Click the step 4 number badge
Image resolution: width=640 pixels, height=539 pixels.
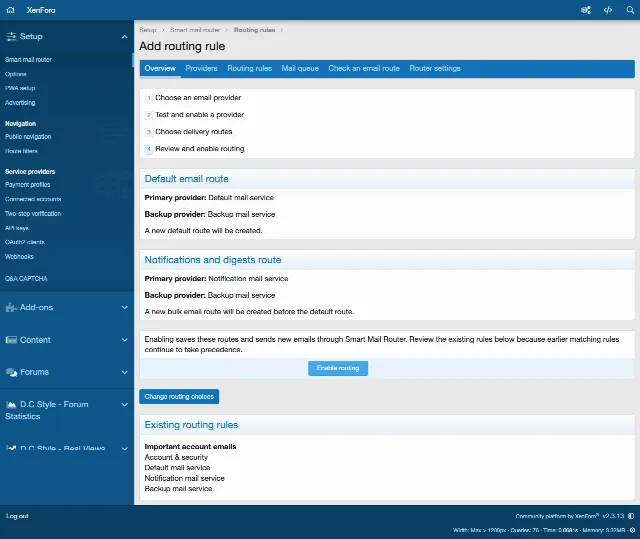click(149, 149)
